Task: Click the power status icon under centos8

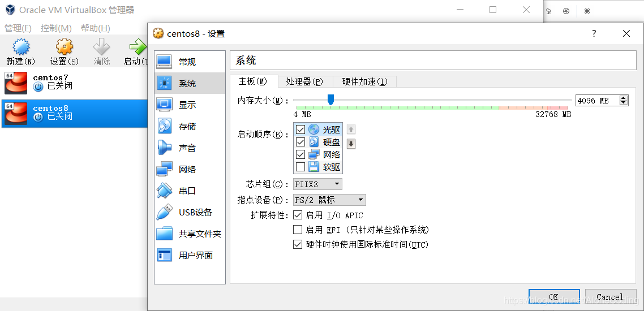Action: [38, 117]
